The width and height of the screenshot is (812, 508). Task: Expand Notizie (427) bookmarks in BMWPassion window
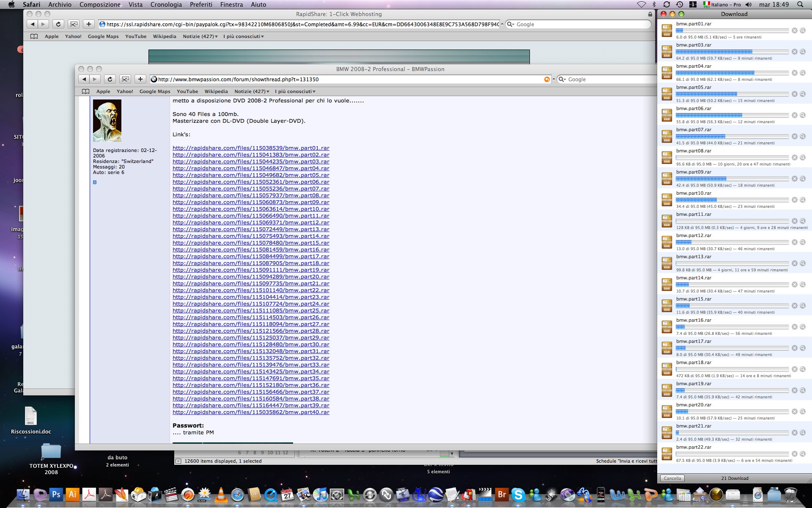252,91
